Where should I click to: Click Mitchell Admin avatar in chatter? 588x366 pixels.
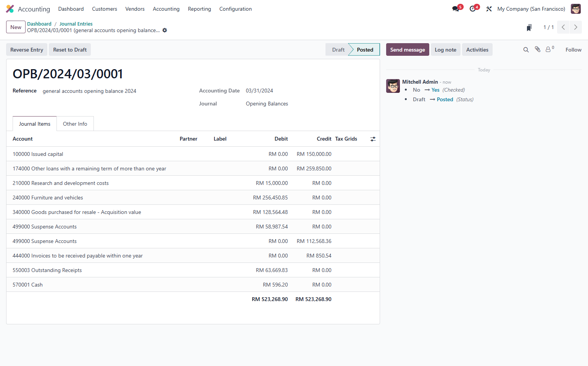pos(393,86)
